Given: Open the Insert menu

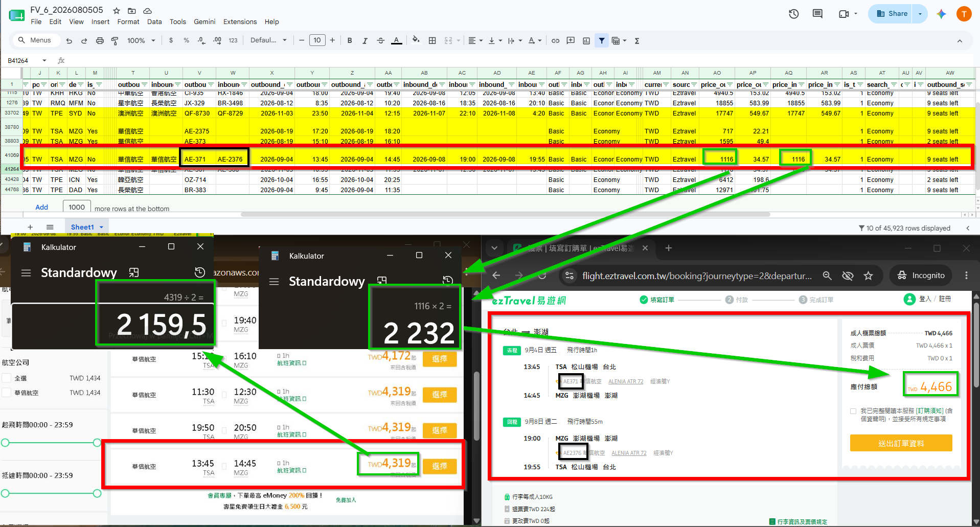Looking at the screenshot, I should 100,22.
